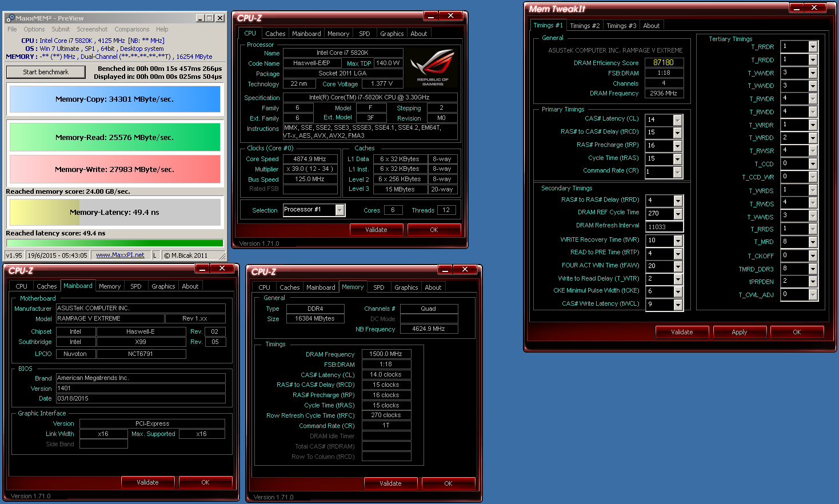Click the DRAM Efficiency Score value 87180

(x=664, y=62)
